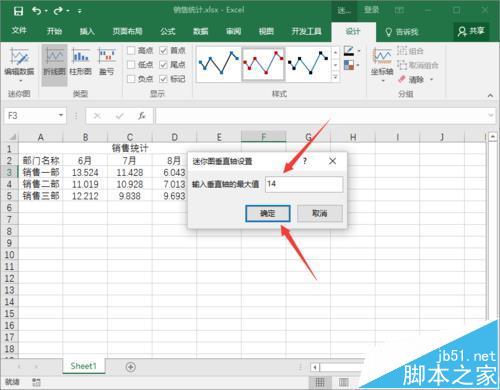Screen dimensions: 500x390
Task: Uncheck the 尾点 last point checkbox
Action: coord(163,65)
